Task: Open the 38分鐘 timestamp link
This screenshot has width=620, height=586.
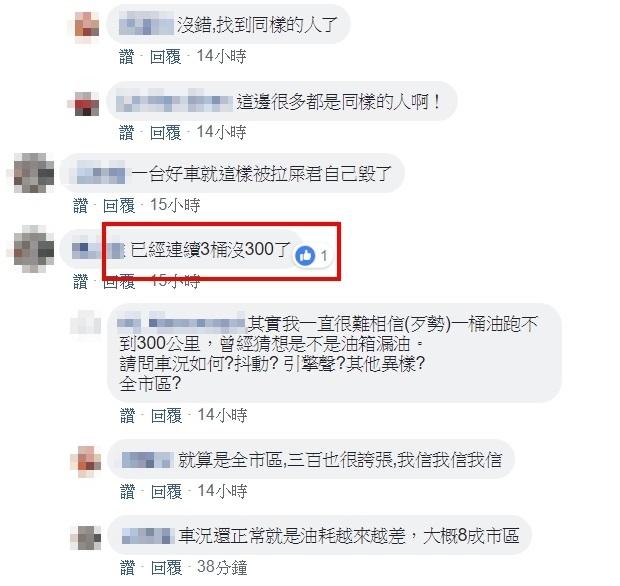Action: click(222, 568)
